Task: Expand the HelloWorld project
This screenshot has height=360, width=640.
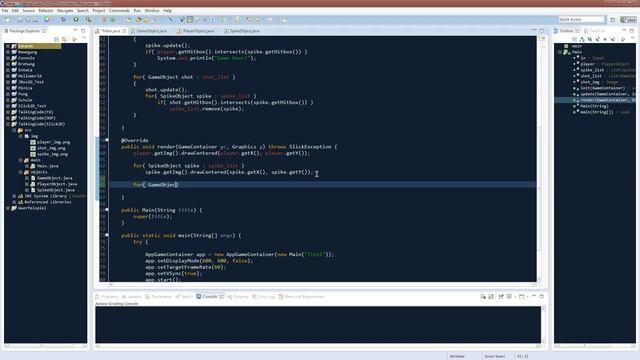Action: coord(8,76)
